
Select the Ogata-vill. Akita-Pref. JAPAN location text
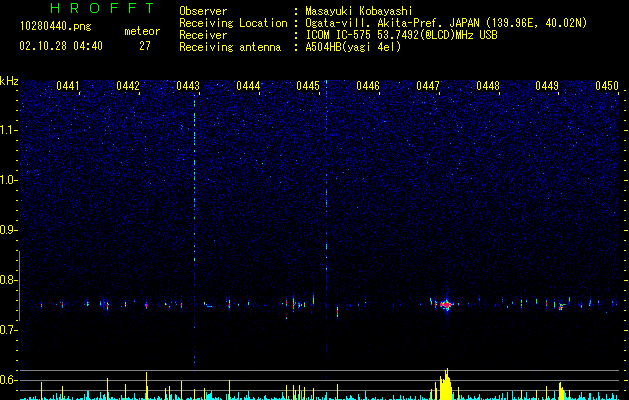(x=446, y=23)
